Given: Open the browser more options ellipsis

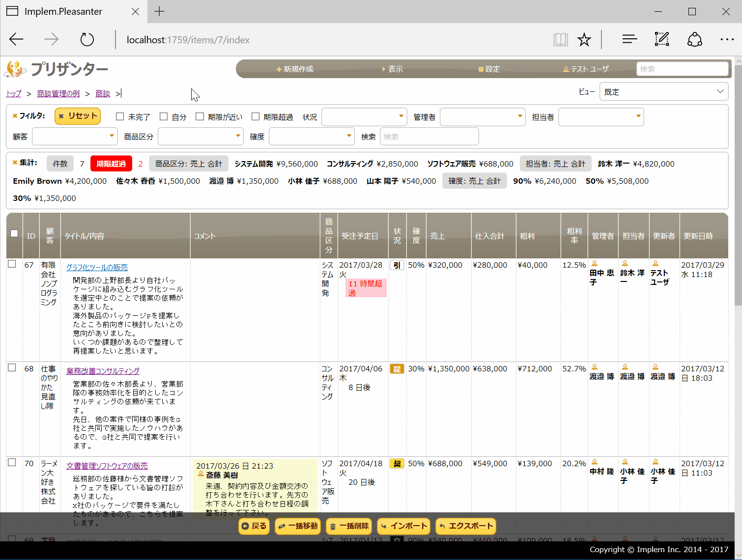Looking at the screenshot, I should 727,39.
